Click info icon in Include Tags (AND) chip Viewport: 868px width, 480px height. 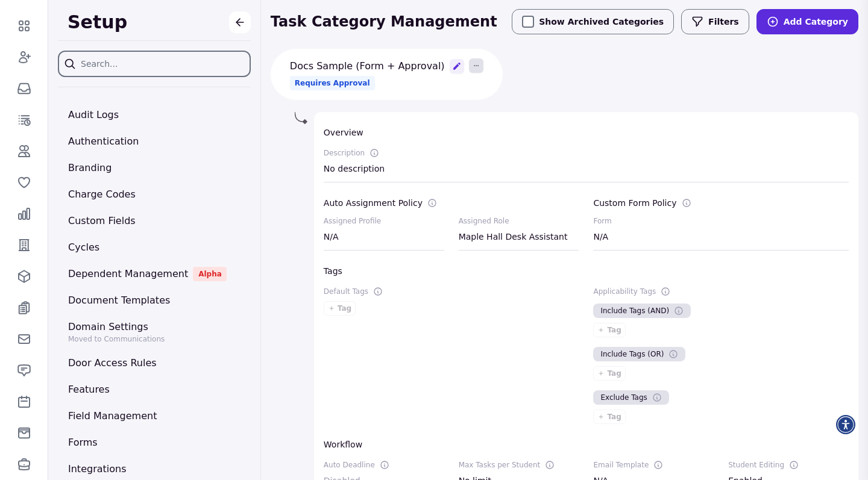679,311
